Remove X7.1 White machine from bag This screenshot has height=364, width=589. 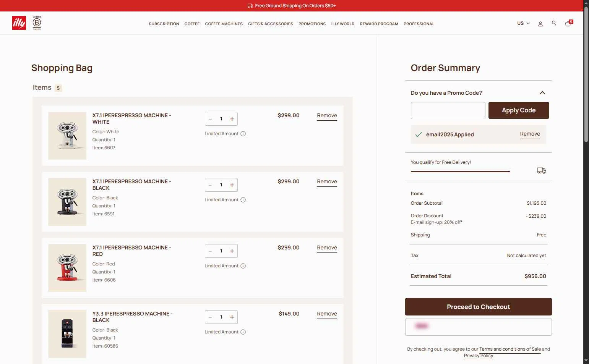(x=327, y=116)
